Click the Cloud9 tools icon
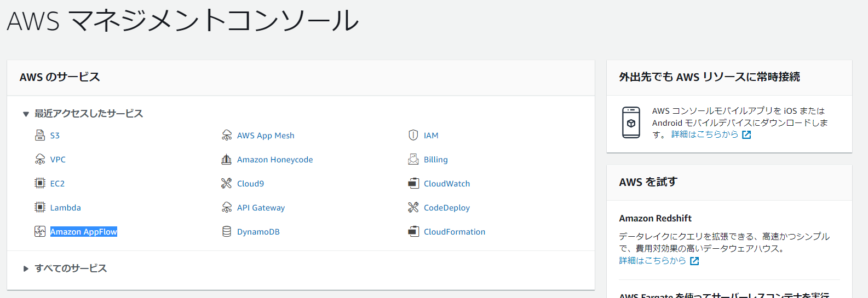This screenshot has height=298, width=868. coord(227,183)
